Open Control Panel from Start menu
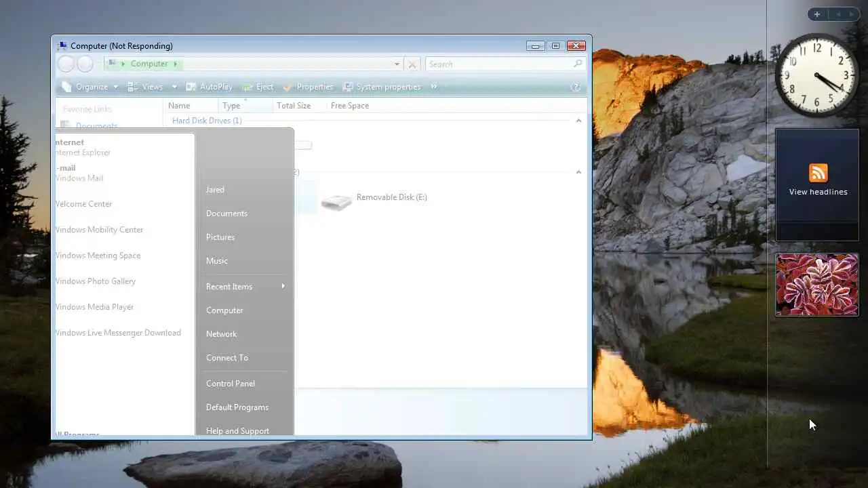 tap(231, 384)
